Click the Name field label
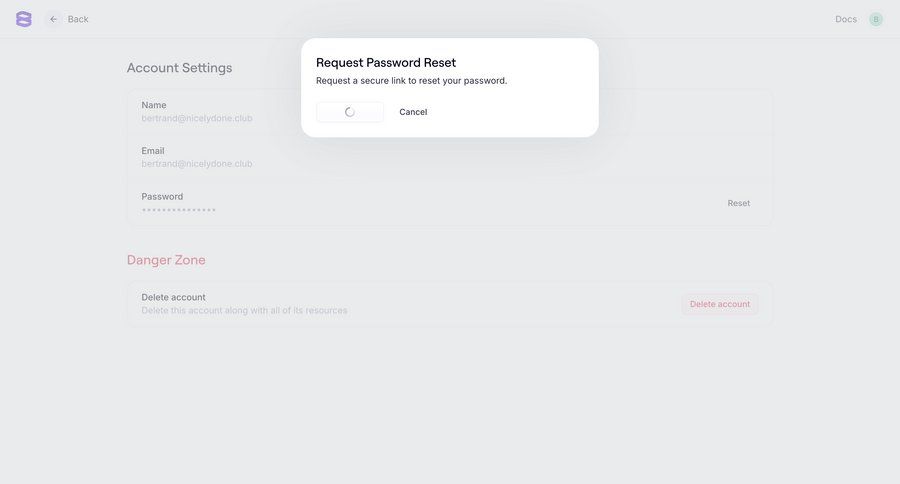This screenshot has width=900, height=484. coord(154,105)
